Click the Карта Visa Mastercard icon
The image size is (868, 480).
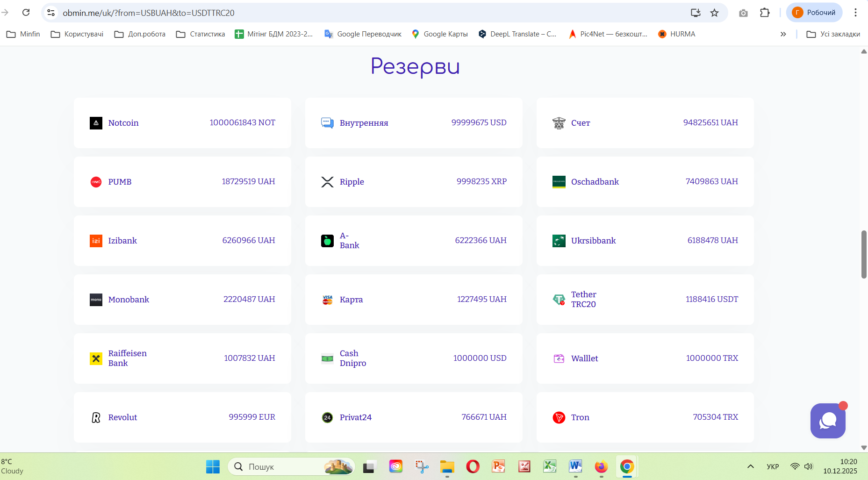(x=327, y=300)
